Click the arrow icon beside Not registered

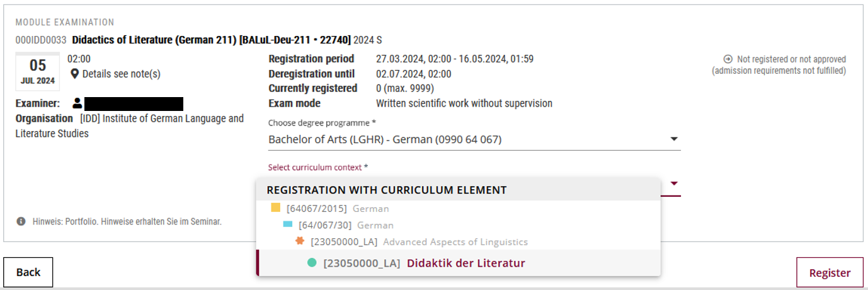tap(728, 59)
